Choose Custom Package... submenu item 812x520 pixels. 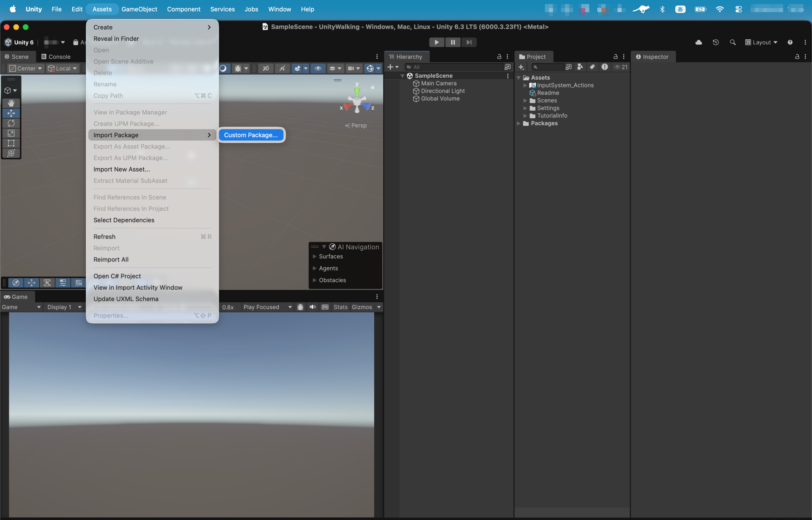pyautogui.click(x=251, y=135)
